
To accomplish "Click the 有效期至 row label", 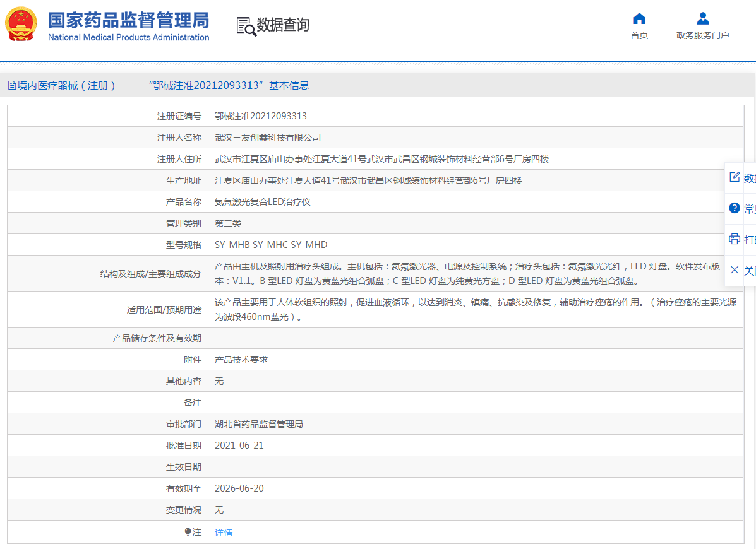I will tap(184, 488).
